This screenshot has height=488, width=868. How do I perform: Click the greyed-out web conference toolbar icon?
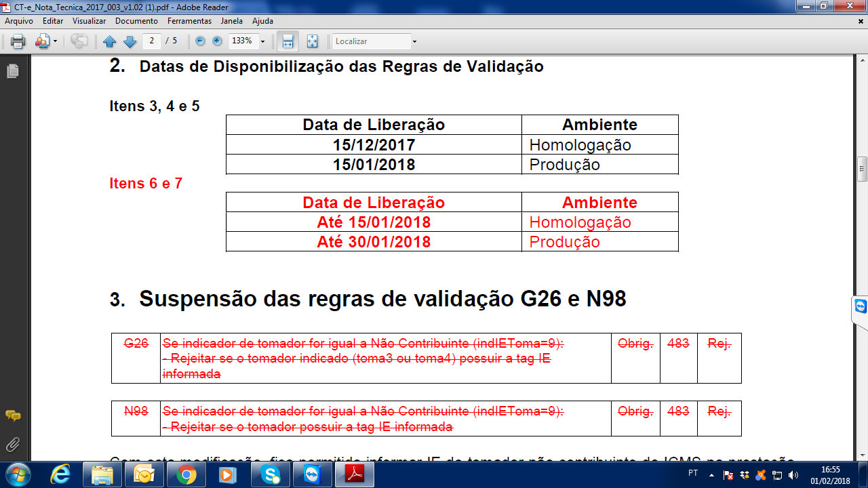[79, 41]
